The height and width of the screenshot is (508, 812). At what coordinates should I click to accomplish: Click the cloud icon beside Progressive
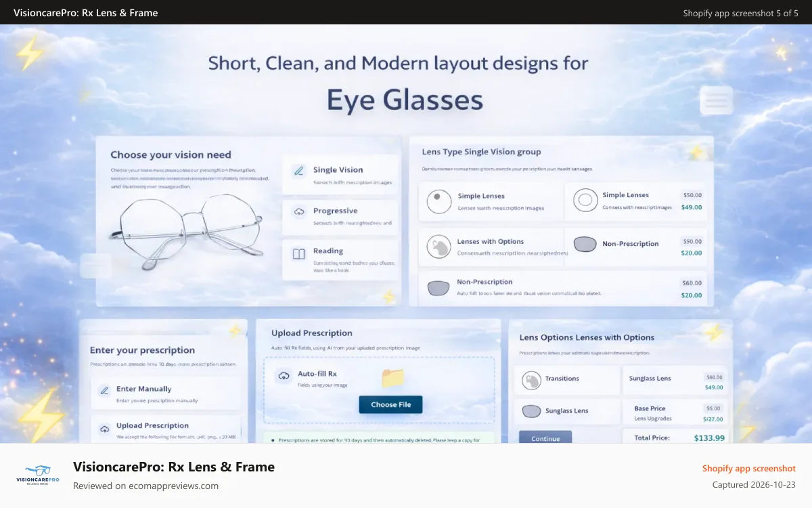coord(299,212)
